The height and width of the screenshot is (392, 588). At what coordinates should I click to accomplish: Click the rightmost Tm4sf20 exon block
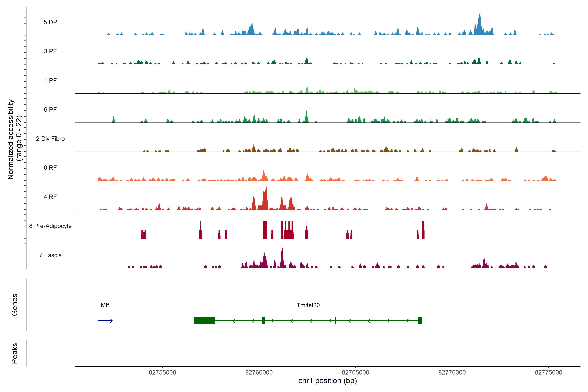pyautogui.click(x=420, y=321)
